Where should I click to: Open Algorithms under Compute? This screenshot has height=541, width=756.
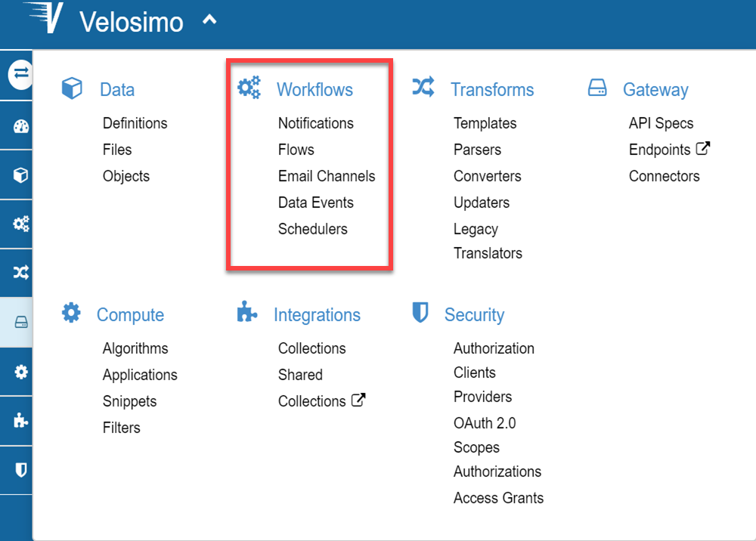click(x=135, y=349)
